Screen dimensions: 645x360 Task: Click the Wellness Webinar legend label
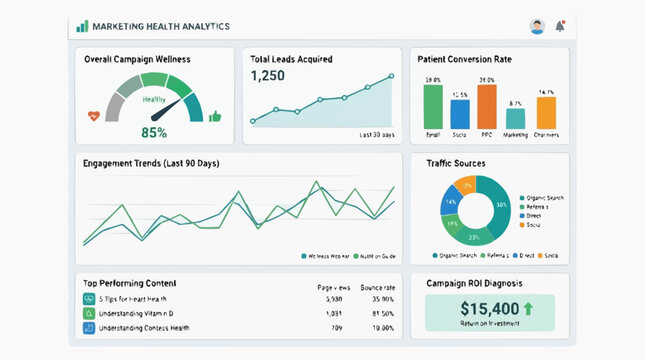click(329, 256)
